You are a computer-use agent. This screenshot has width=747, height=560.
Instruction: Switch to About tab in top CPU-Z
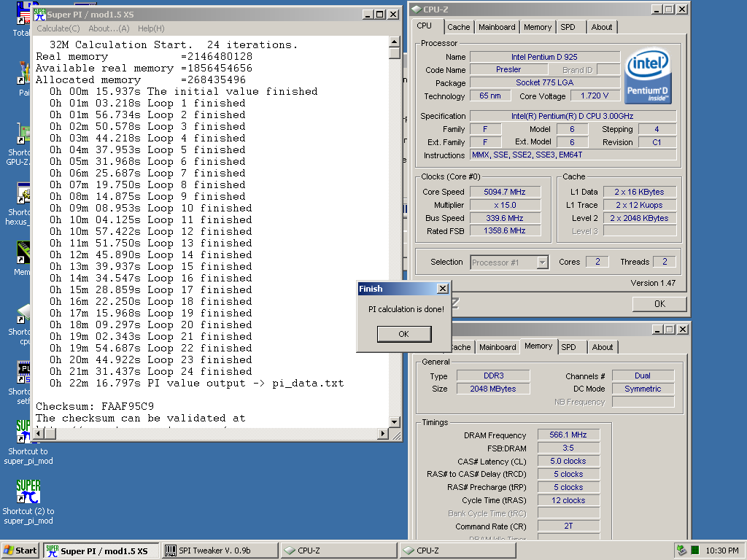(602, 27)
